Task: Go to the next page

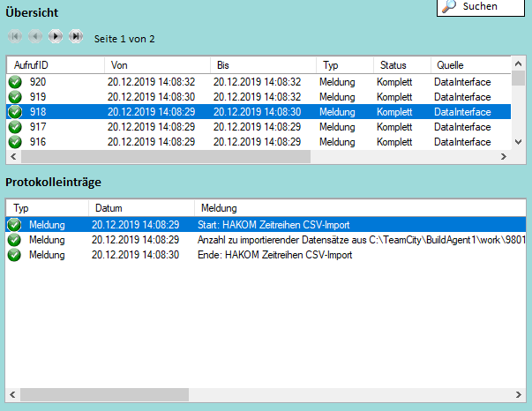Action: click(56, 37)
